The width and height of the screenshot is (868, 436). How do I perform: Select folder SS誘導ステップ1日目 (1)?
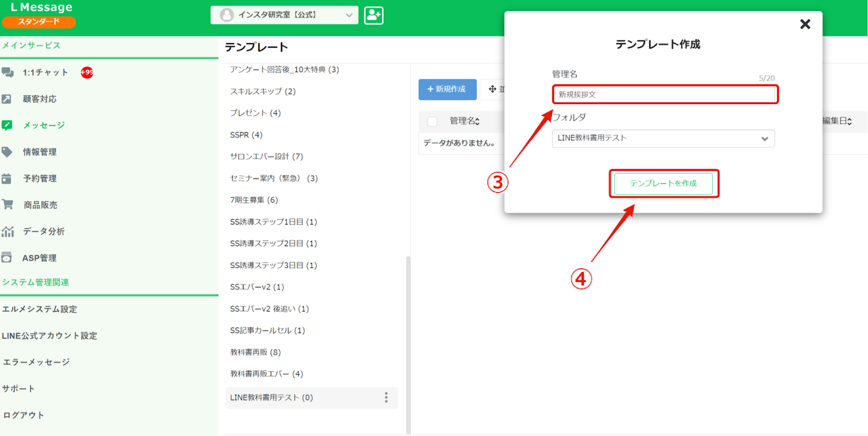pyautogui.click(x=273, y=222)
